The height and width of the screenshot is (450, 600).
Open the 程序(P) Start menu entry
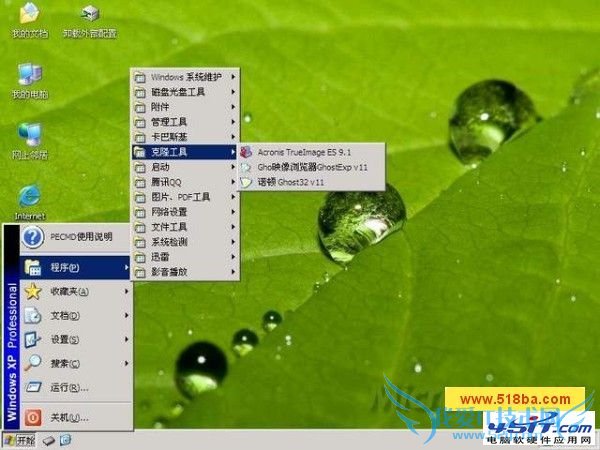pos(76,267)
